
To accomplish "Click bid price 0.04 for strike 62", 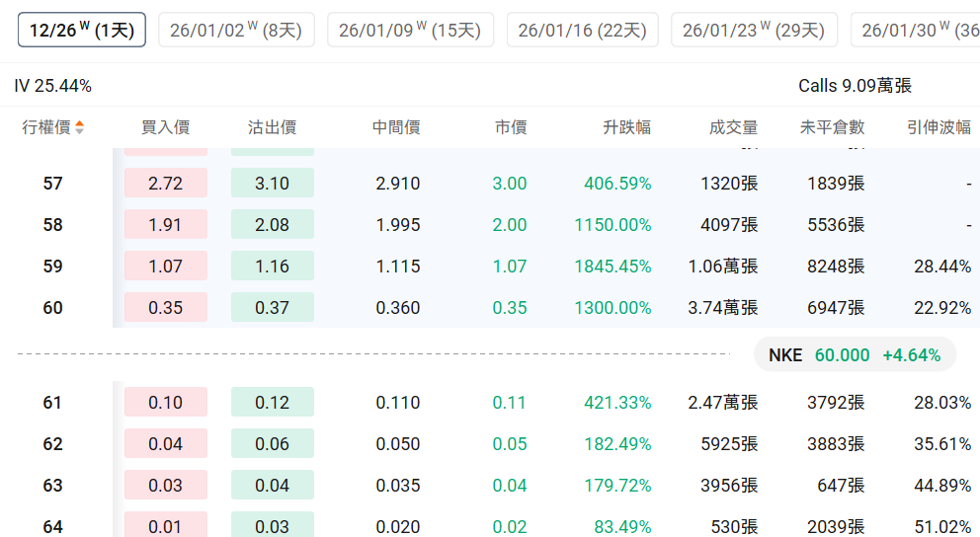I will [166, 444].
